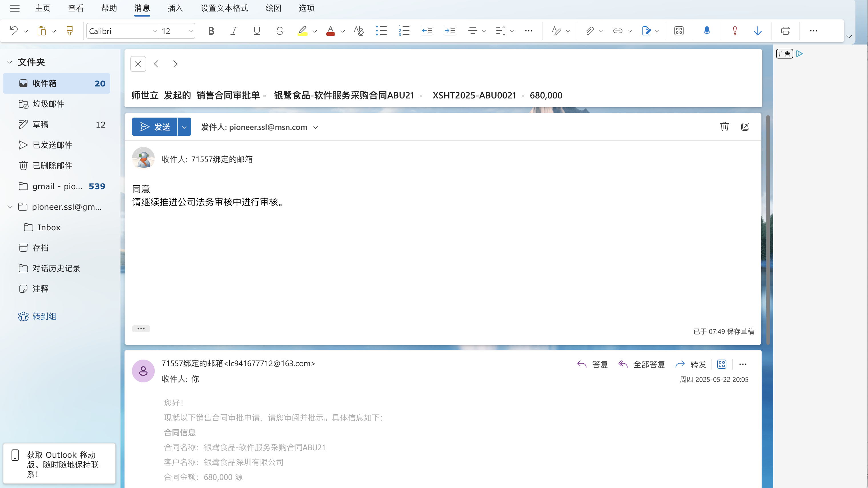Mark message as high importance
Image resolution: width=868 pixels, height=488 pixels.
tap(735, 31)
